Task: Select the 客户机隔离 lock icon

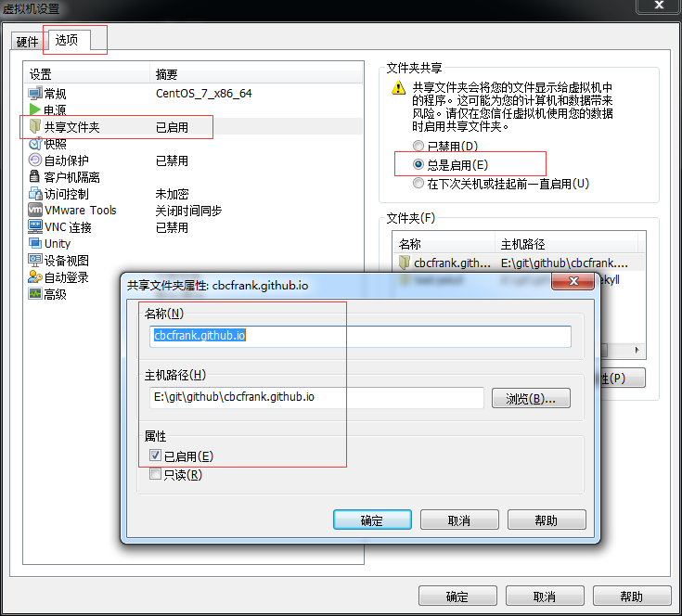Action: pyautogui.click(x=35, y=177)
